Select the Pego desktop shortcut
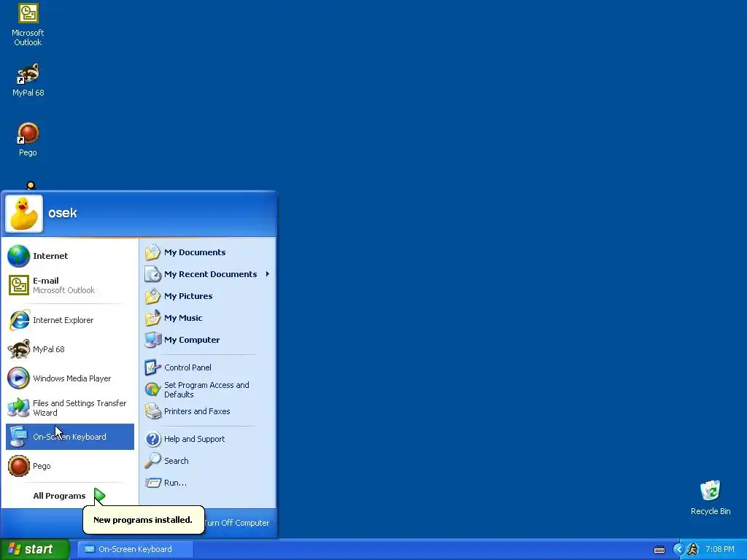Screen dimensions: 747x560 [x=28, y=139]
